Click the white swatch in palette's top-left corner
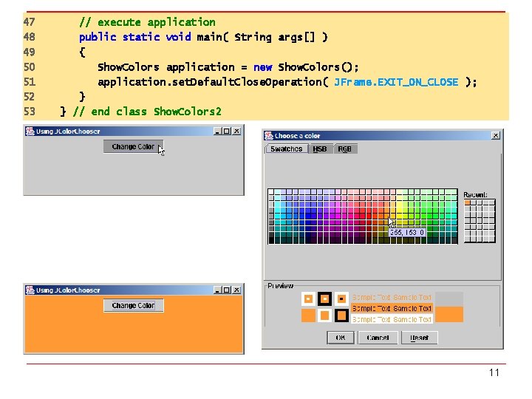 271,192
